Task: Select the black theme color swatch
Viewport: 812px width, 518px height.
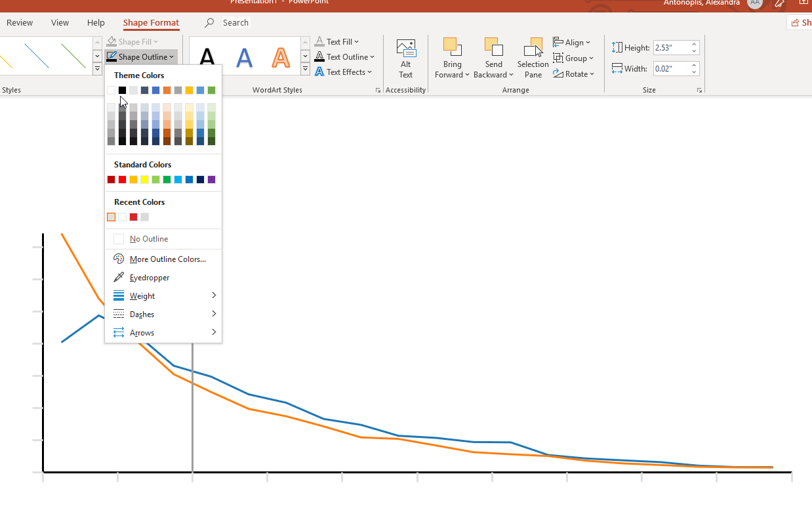Action: (123, 91)
